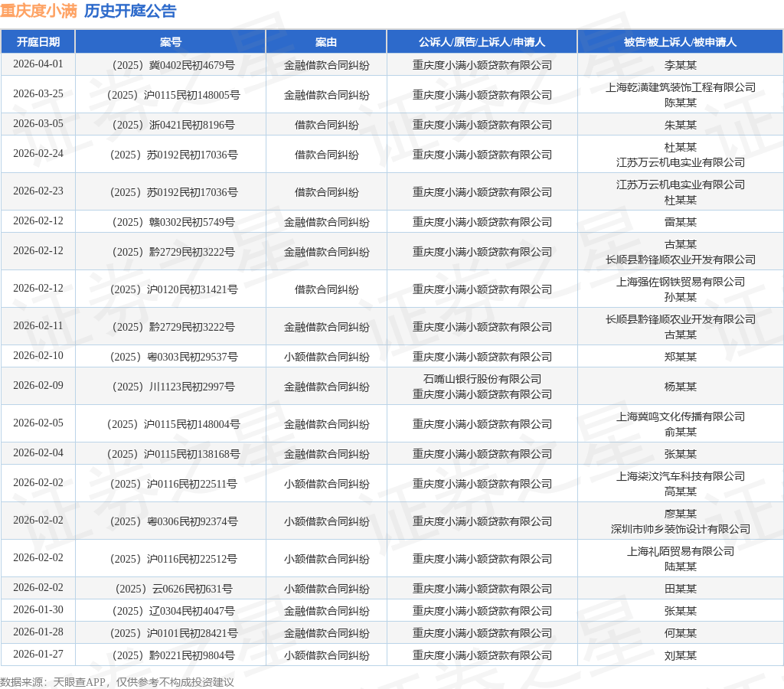Select case number (2025)沪0115民初138168号
Screen dimensions: 784x689
pyautogui.click(x=173, y=454)
